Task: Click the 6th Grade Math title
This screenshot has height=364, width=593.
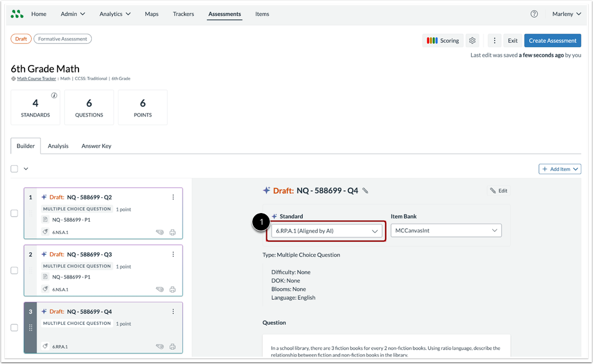Action: click(x=45, y=69)
